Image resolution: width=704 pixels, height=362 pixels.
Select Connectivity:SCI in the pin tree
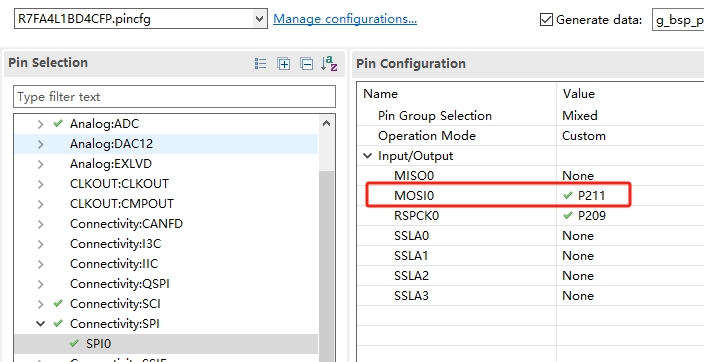pyautogui.click(x=115, y=304)
